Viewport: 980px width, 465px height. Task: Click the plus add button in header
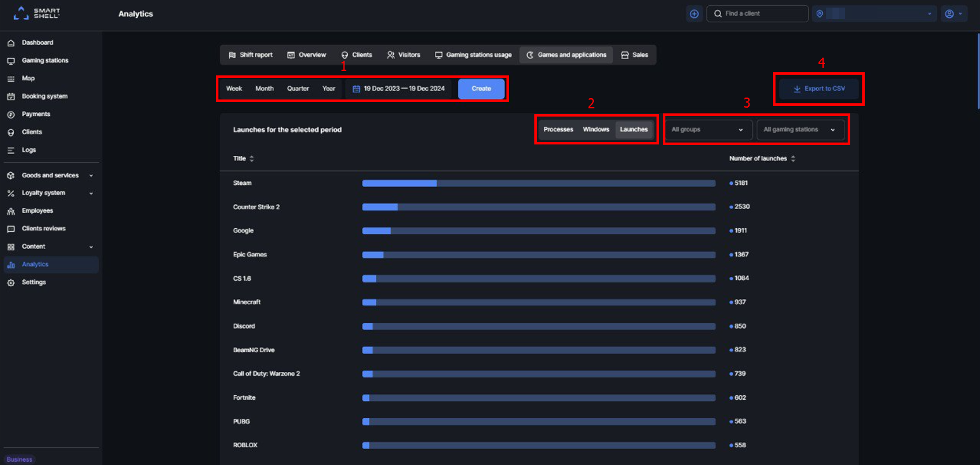click(x=694, y=13)
